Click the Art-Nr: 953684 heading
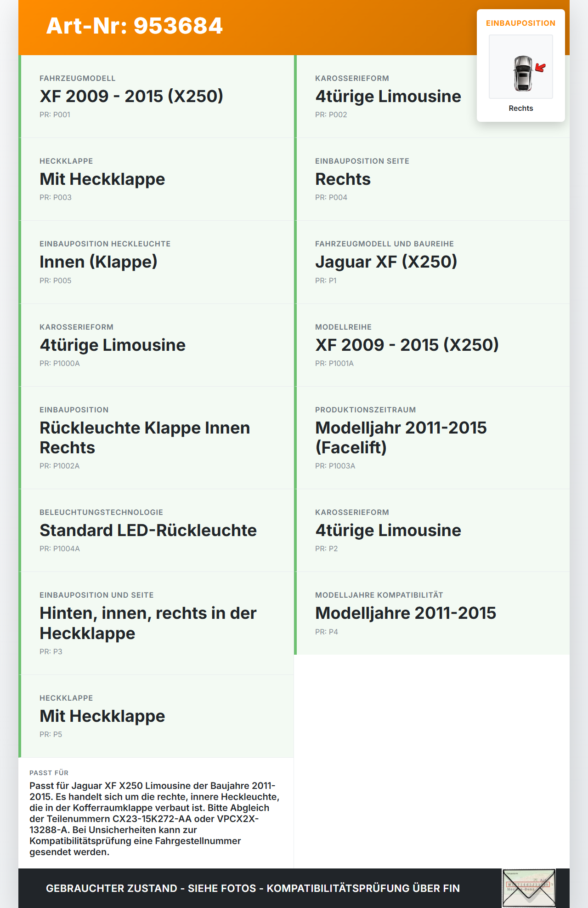Viewport: 588px width, 908px height. (x=134, y=26)
